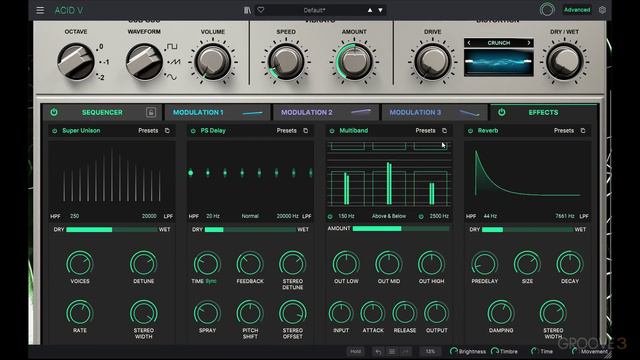This screenshot has height=360, width=640.
Task: Click the Brightness macro knob
Action: 453,351
